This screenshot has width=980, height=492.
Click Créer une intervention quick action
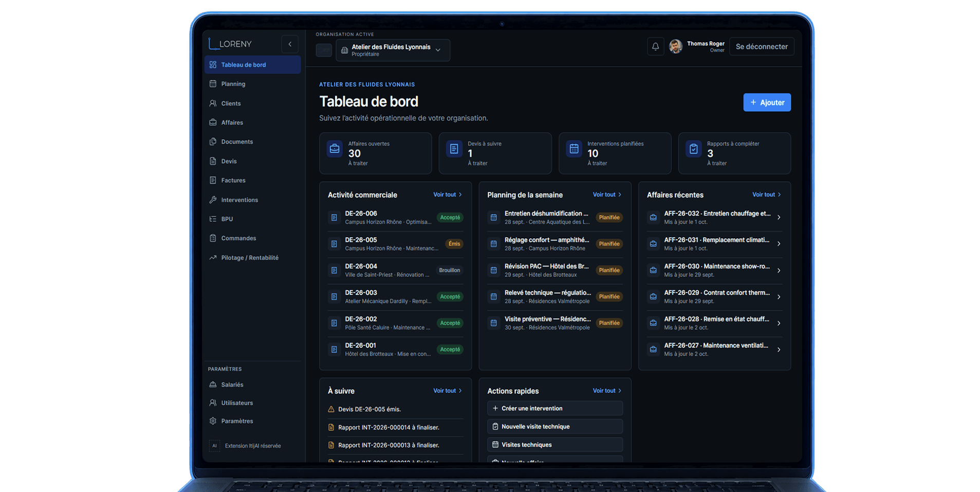(x=555, y=408)
